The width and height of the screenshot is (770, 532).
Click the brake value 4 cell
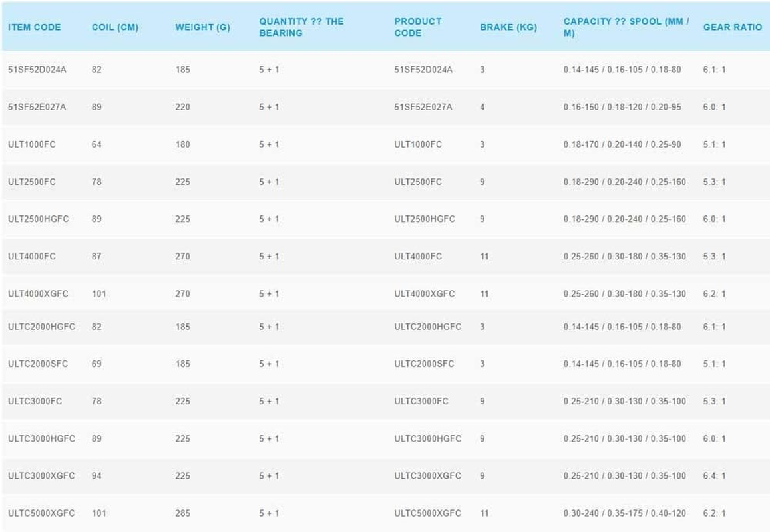(482, 107)
